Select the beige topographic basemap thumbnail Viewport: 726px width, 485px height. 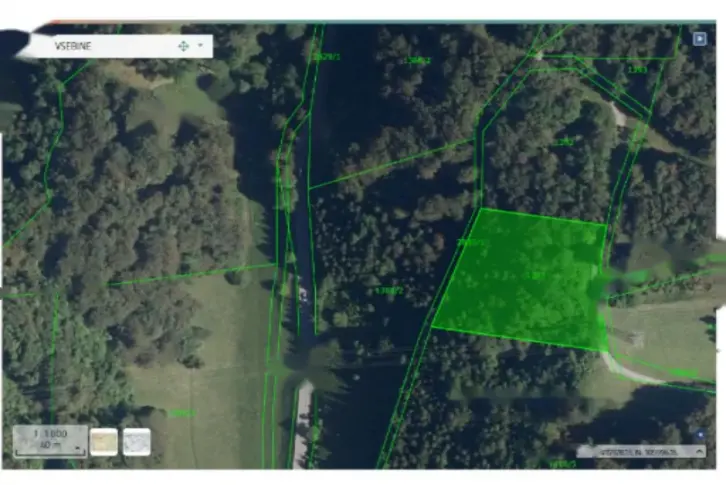pyautogui.click(x=104, y=441)
